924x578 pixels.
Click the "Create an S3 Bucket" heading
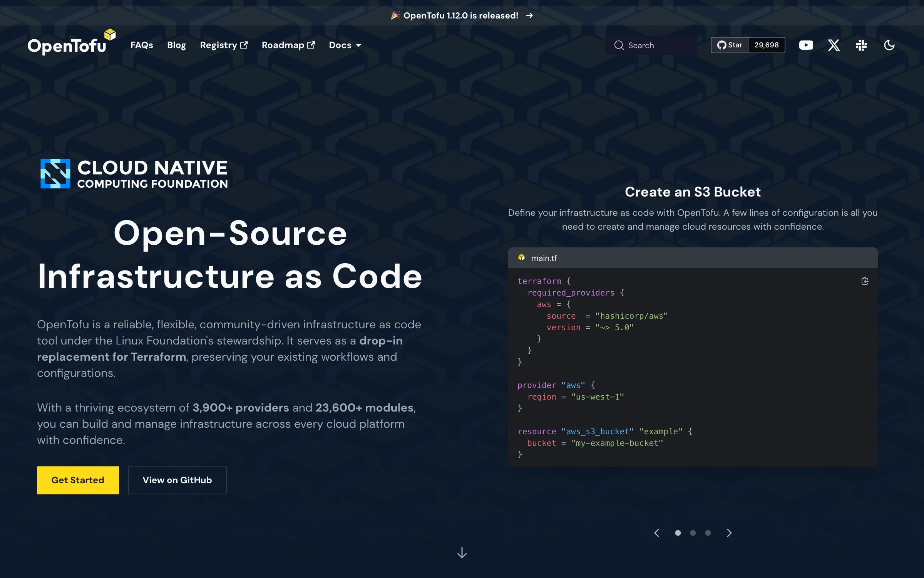pos(693,192)
